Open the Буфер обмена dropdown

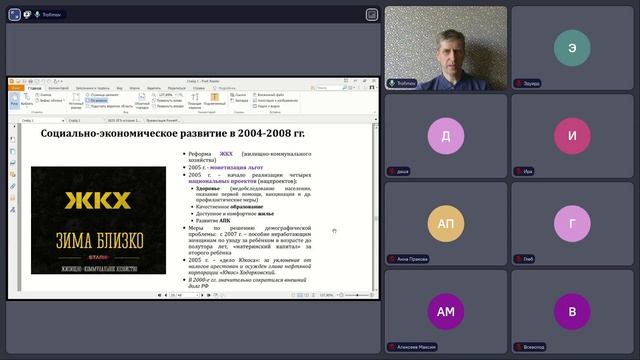coord(50,100)
